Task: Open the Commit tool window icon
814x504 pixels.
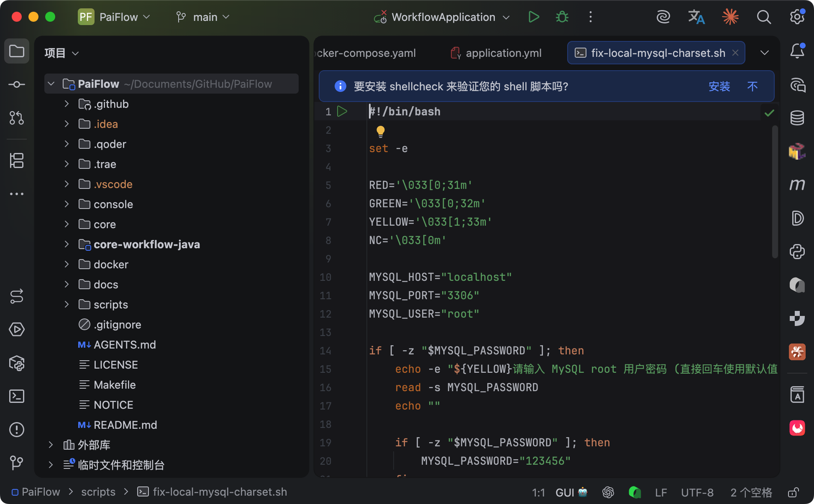Action: coord(17,84)
